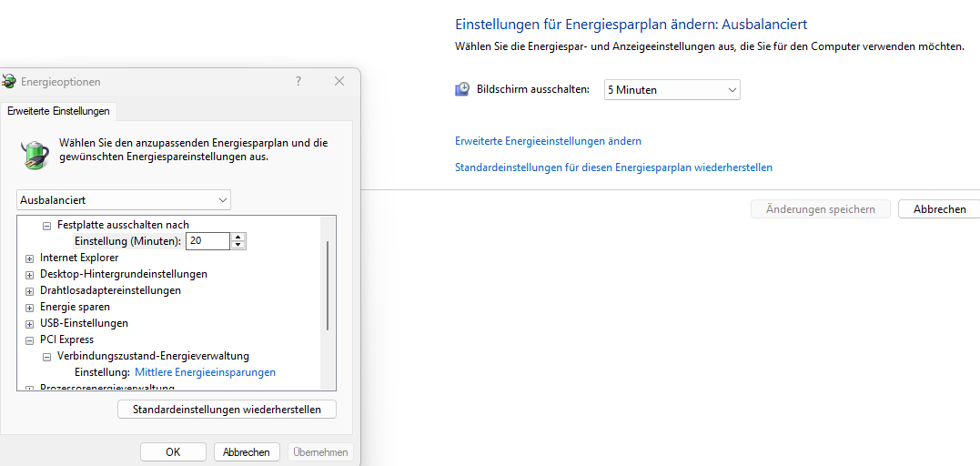Select the Erweiterte Einstellungen tab
This screenshot has height=466, width=980.
click(x=59, y=111)
